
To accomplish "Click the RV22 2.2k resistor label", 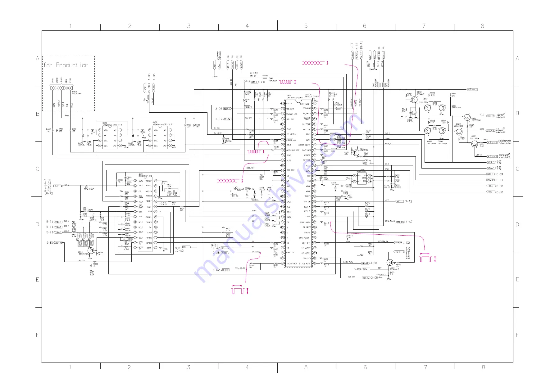I will pos(392,273).
